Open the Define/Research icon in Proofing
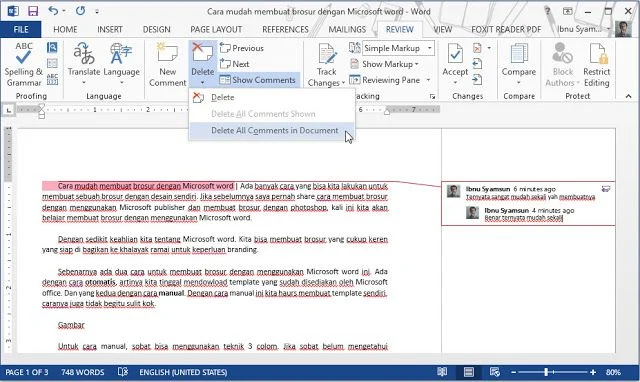Screen dimensions: 640x382 pyautogui.click(x=52, y=48)
